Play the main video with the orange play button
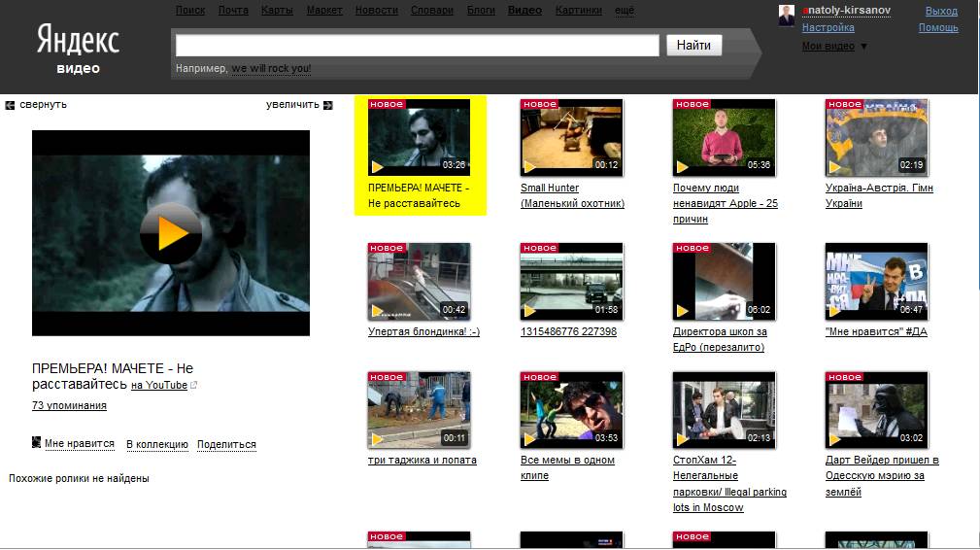The width and height of the screenshot is (980, 550). 171,233
